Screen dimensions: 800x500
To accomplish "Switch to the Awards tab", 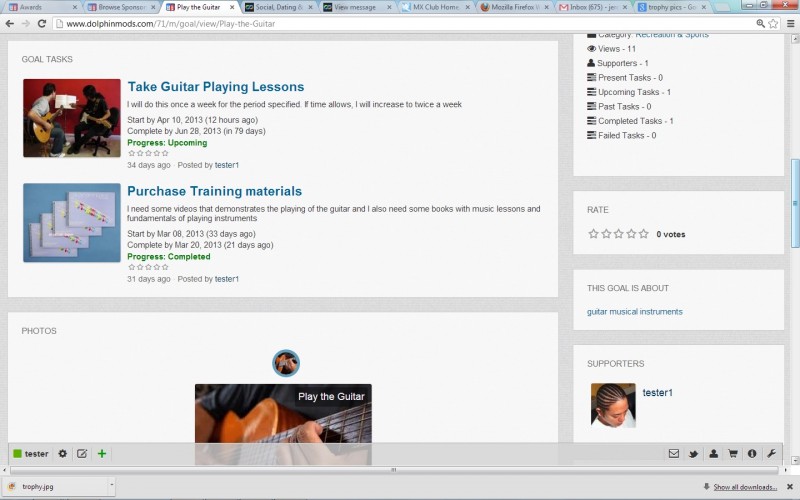I will click(x=42, y=7).
